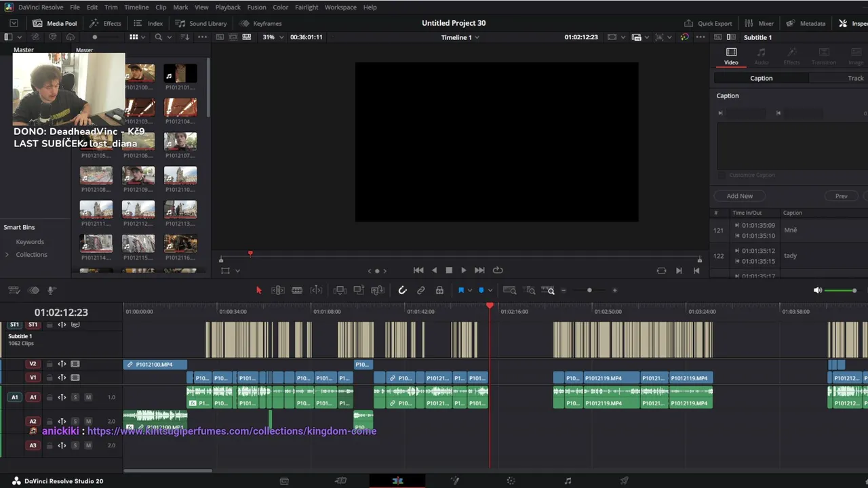
Task: Switch to the Fusion page icon
Action: click(x=454, y=481)
